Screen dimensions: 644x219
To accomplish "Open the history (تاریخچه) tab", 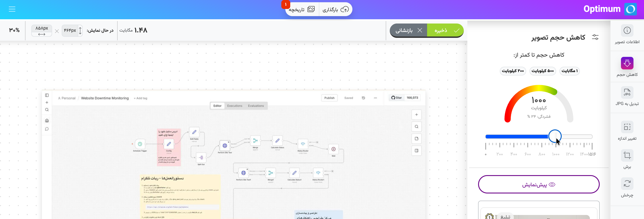I will tap(302, 9).
